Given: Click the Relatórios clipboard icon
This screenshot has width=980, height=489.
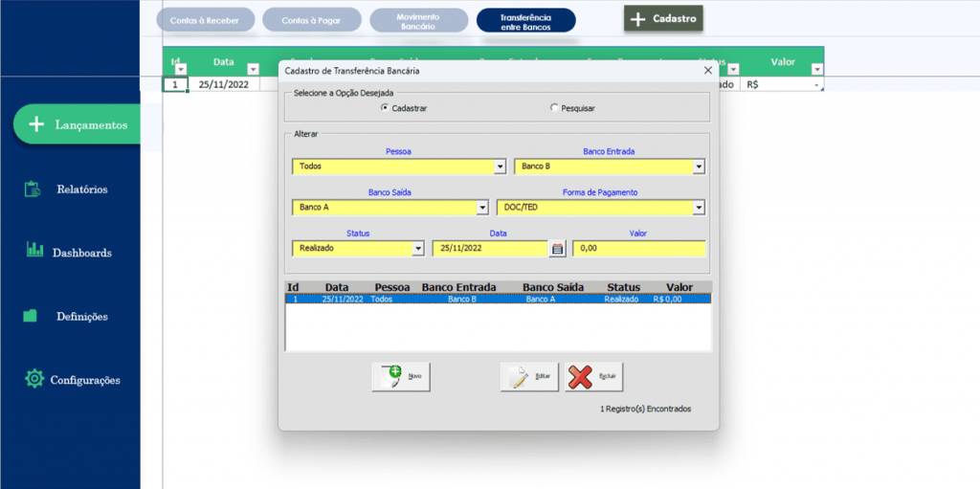Looking at the screenshot, I should coord(33,189).
